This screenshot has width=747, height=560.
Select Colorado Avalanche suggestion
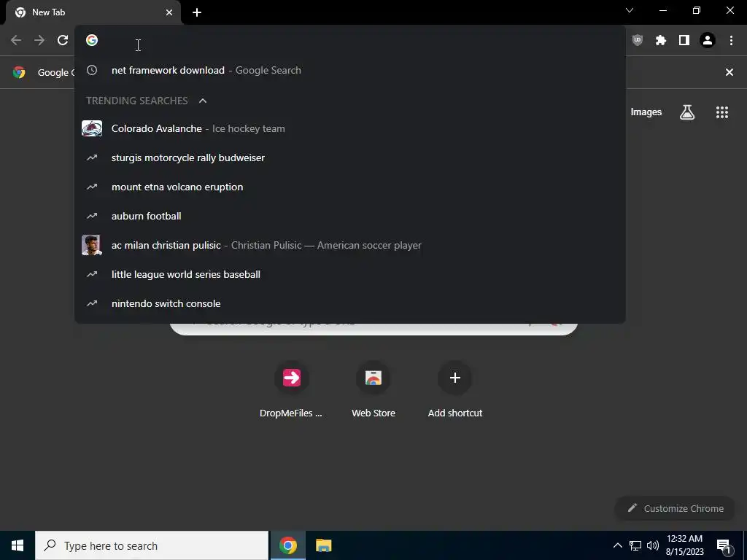tap(349, 128)
